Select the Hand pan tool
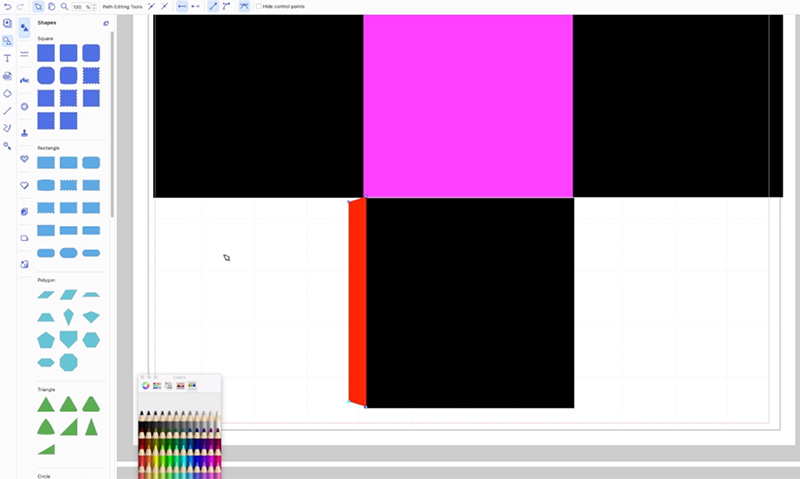The image size is (800, 479). 51,6
